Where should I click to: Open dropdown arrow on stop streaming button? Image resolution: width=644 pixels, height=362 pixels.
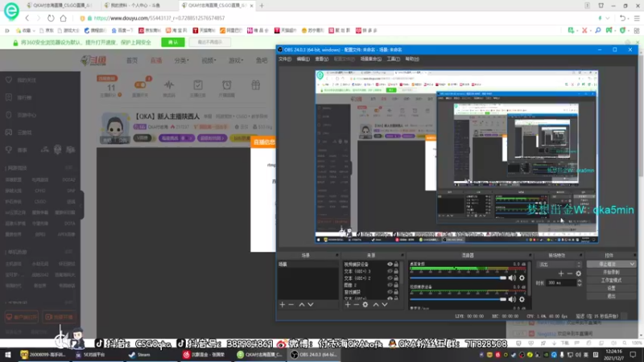[632, 265]
